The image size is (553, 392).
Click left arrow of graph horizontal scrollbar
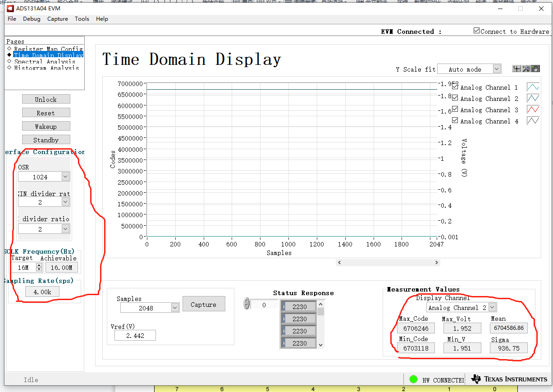(x=340, y=262)
